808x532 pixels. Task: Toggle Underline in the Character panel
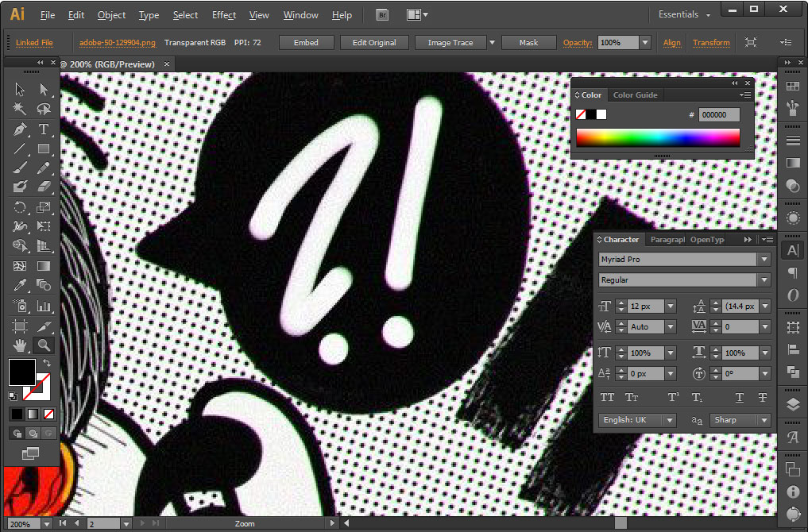coord(739,397)
